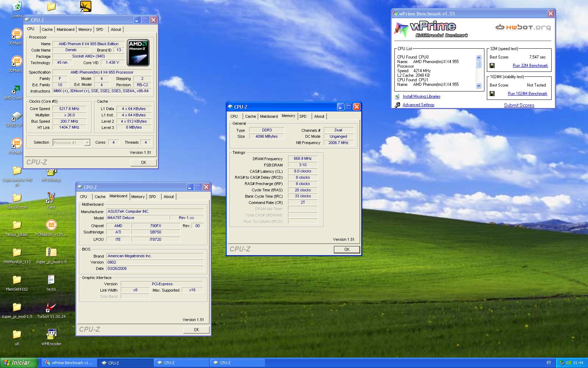Switch to Cache tab in CPU-Z CPU window
This screenshot has height=368, width=588.
pos(47,29)
